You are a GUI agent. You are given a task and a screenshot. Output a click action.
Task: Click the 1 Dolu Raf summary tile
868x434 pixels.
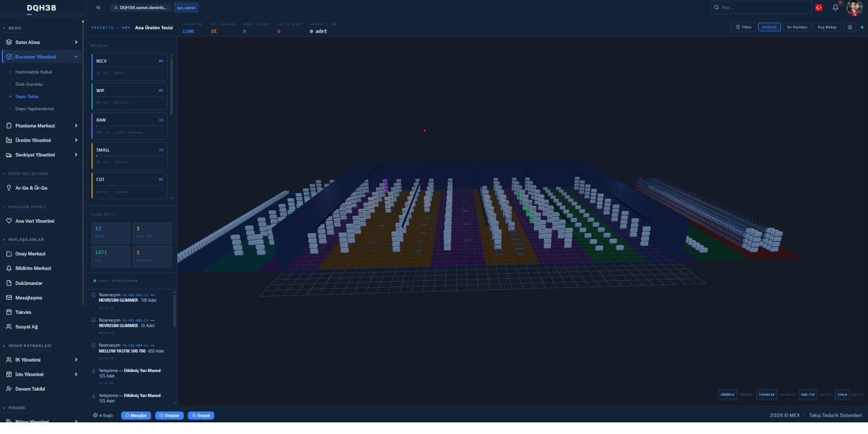[x=152, y=232]
